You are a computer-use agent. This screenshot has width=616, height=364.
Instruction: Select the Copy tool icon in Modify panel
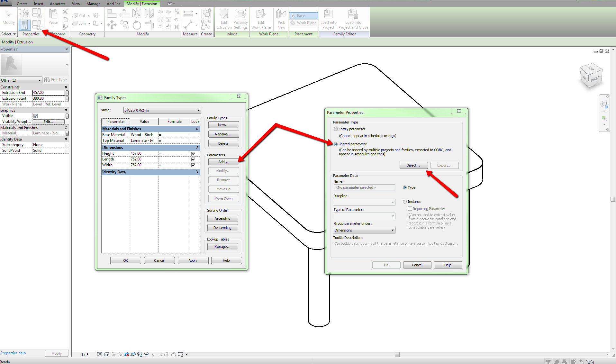124,25
